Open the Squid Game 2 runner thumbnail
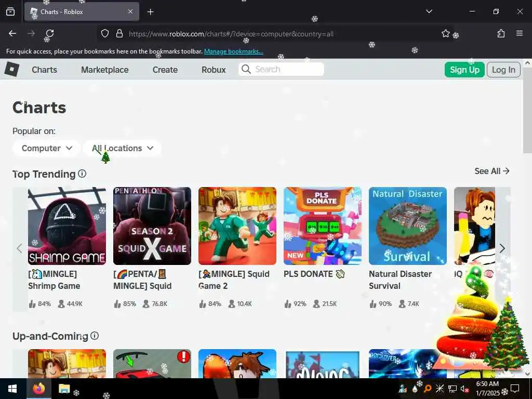Screen dimensions: 532x399 [237, 226]
